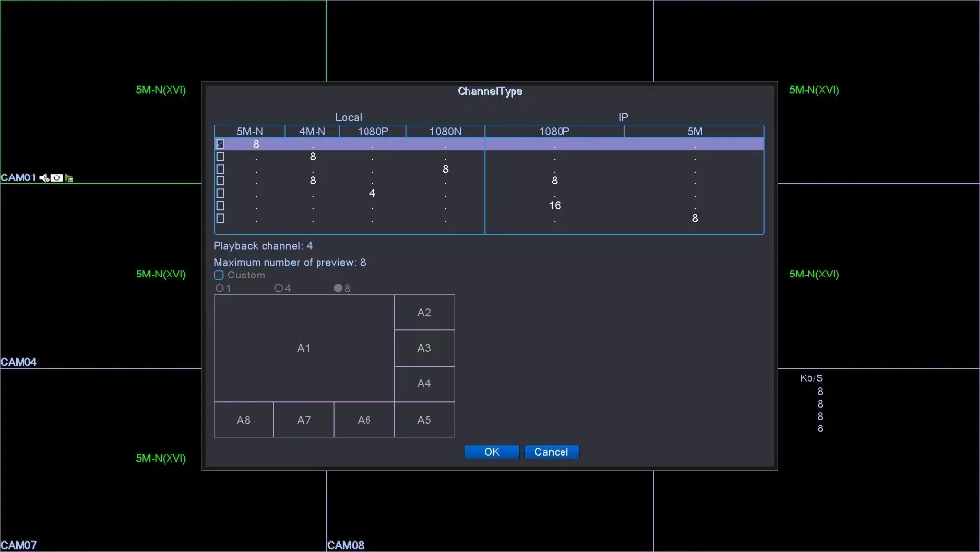Click the ChannelType dialog title
This screenshot has height=552, width=980.
[490, 91]
